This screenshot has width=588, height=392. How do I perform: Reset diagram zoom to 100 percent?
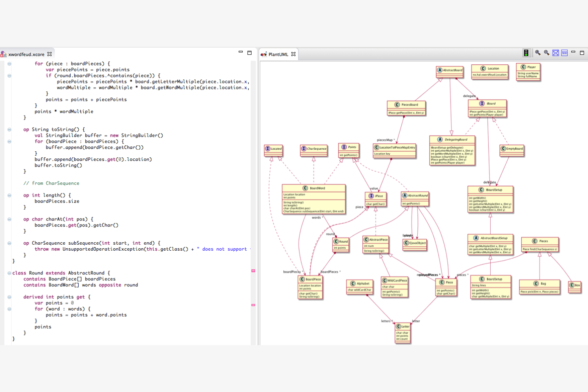564,53
